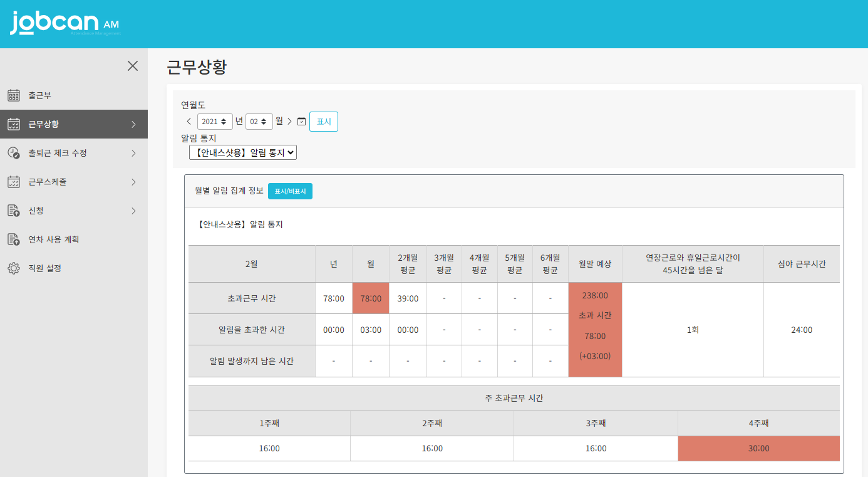Click the Jobcan AM logo
Image resolution: width=868 pixels, height=477 pixels.
click(x=65, y=23)
